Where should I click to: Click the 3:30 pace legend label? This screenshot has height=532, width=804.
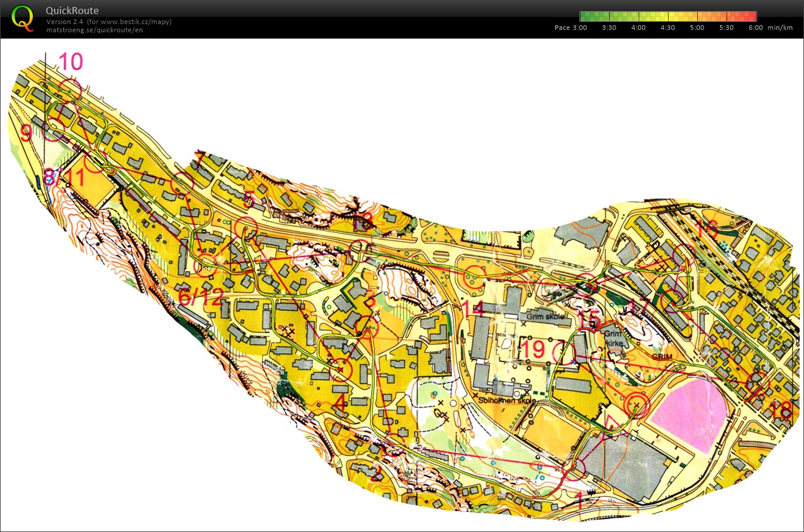[609, 28]
